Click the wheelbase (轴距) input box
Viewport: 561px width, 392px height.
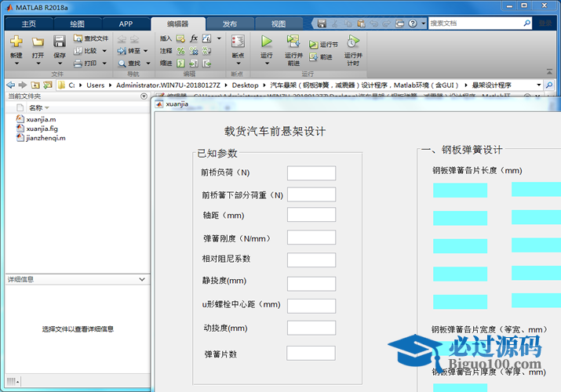[311, 215]
